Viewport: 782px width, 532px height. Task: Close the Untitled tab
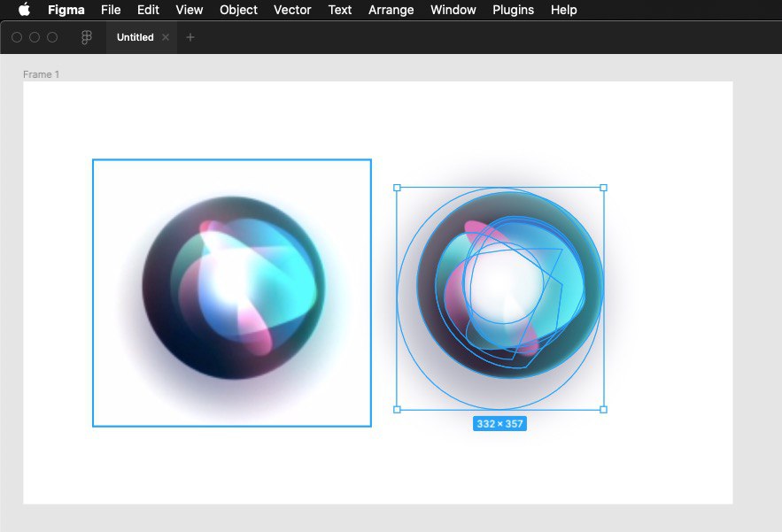[x=166, y=37]
